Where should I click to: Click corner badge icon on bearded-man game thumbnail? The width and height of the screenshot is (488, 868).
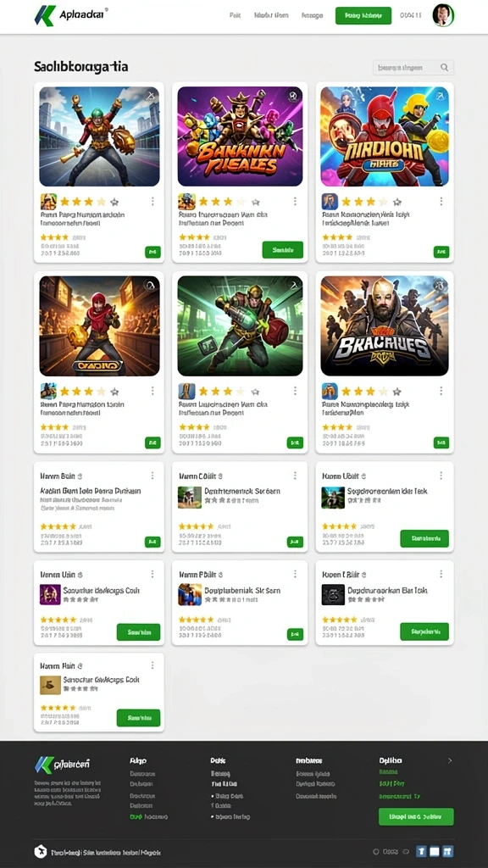click(440, 285)
